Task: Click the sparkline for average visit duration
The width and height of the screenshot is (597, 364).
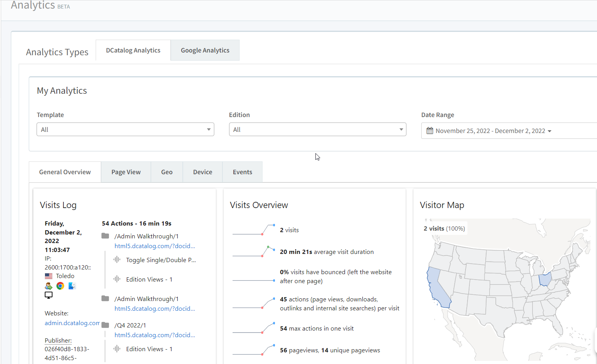Action: click(x=254, y=252)
